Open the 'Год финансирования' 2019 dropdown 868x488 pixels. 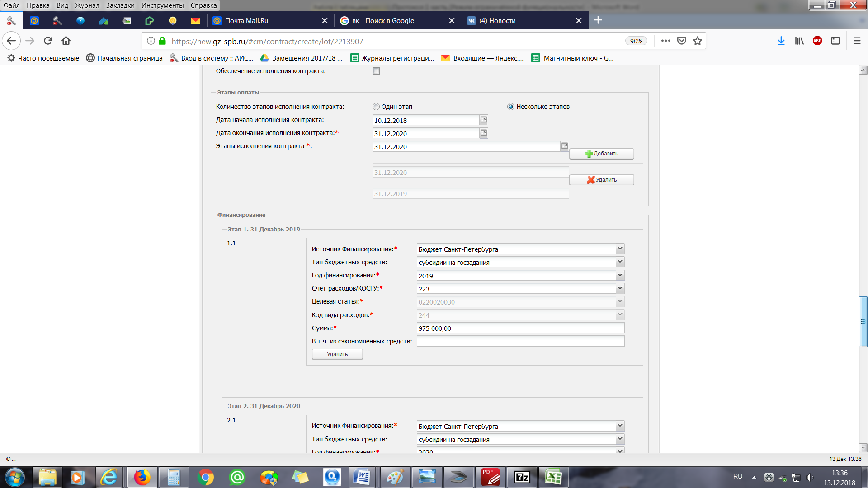point(620,275)
